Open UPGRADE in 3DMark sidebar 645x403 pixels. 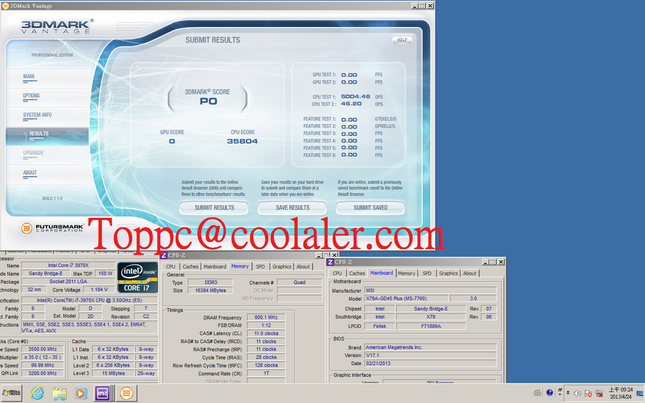[33, 153]
